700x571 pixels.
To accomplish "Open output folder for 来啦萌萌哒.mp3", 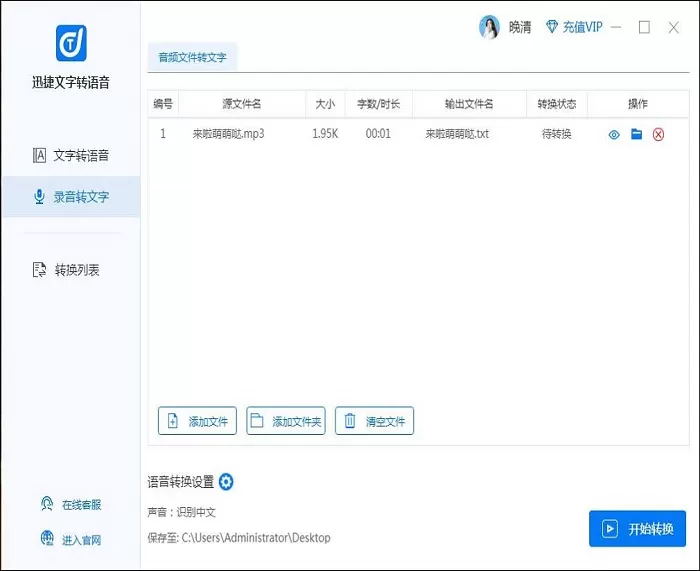I will click(x=637, y=134).
